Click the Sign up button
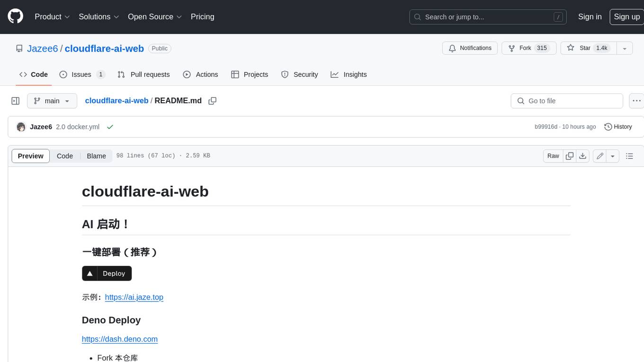The image size is (644, 362). [626, 17]
